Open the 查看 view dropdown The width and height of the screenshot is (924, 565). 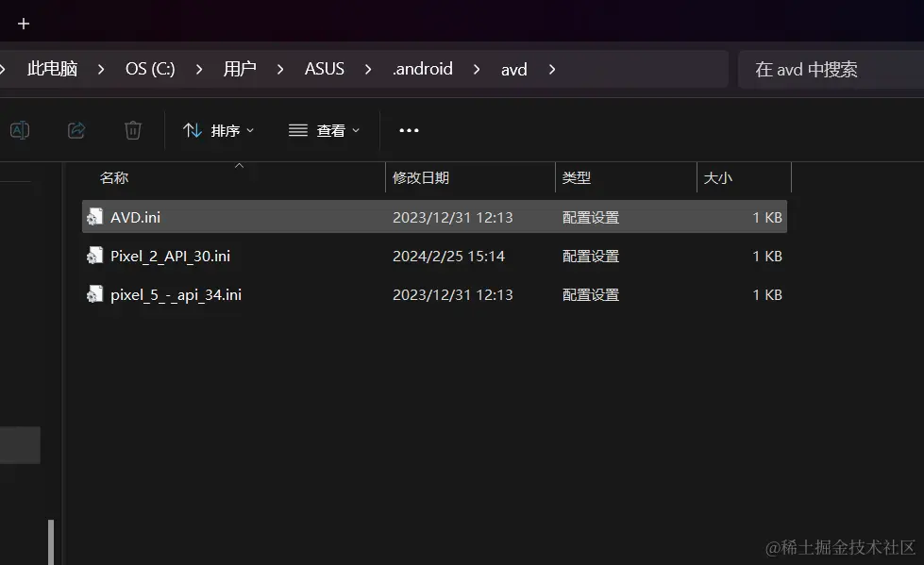click(324, 130)
